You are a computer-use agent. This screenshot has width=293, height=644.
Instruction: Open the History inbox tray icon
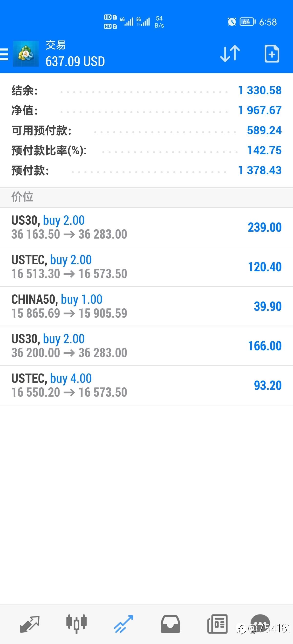(170, 624)
